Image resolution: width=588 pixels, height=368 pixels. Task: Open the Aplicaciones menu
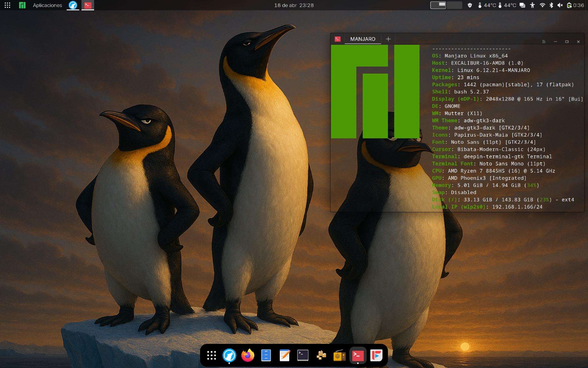47,5
